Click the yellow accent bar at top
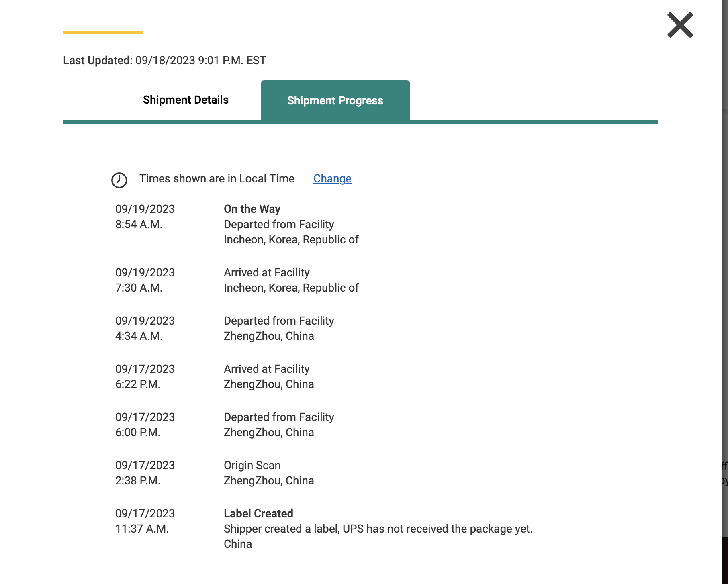 click(x=103, y=33)
